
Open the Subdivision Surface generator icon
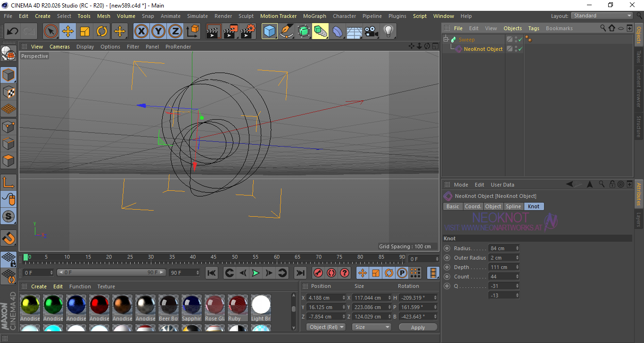304,32
